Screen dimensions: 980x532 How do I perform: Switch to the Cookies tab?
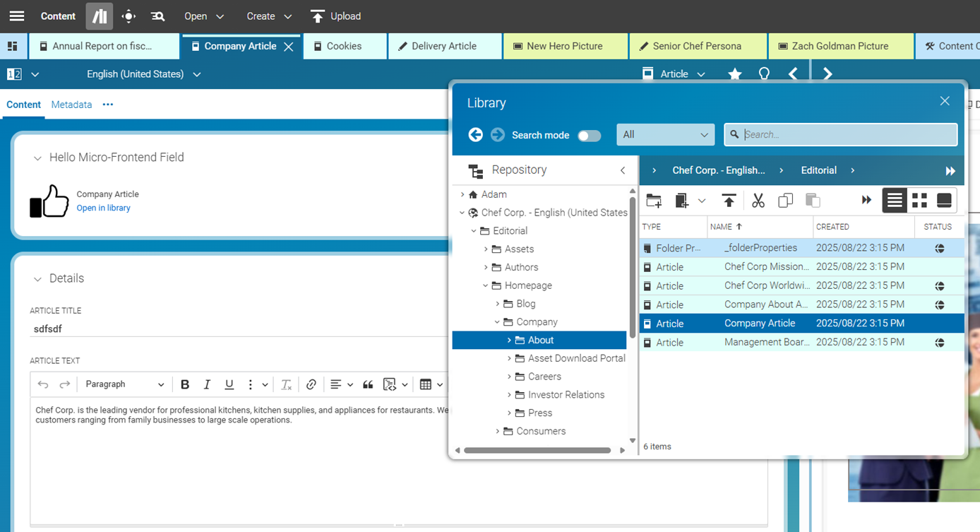345,45
